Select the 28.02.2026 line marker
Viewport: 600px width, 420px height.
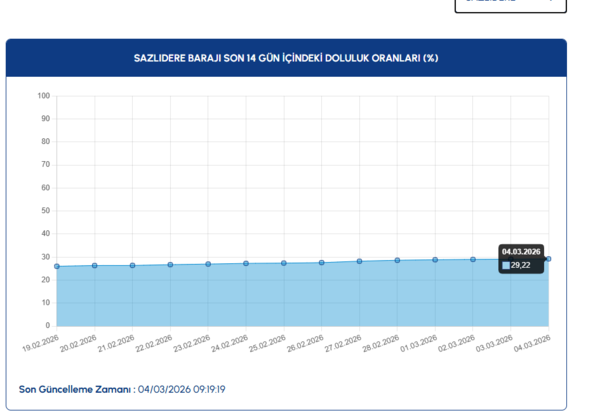(x=397, y=260)
